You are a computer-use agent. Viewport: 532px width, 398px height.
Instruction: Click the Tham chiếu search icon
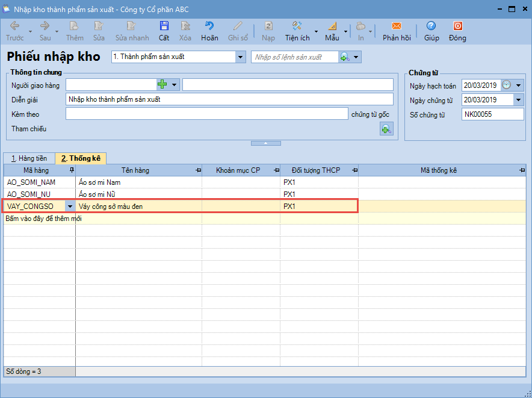[386, 128]
